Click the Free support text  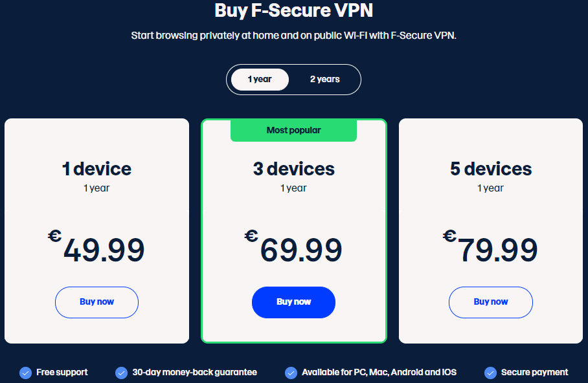tap(62, 373)
